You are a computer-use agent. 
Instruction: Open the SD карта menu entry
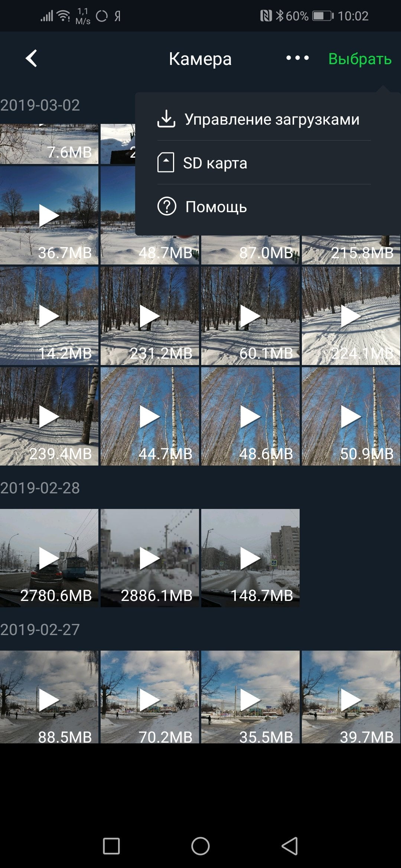(x=264, y=163)
